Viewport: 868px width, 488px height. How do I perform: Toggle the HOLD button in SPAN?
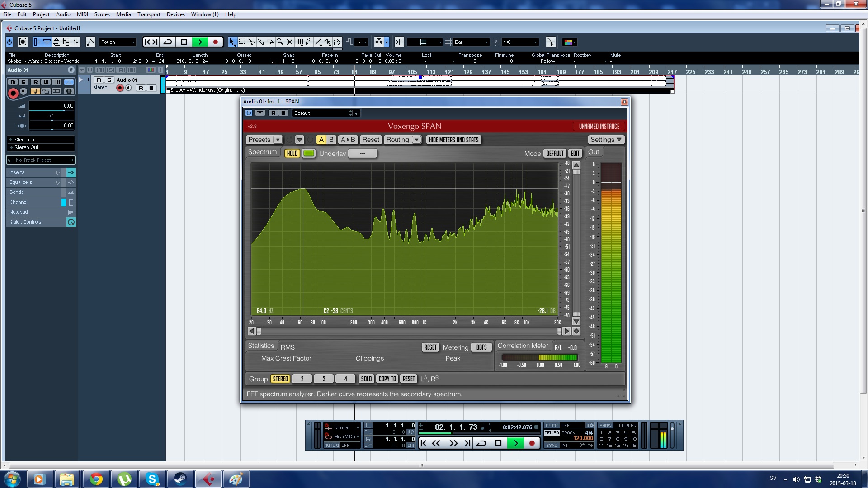[x=292, y=153]
